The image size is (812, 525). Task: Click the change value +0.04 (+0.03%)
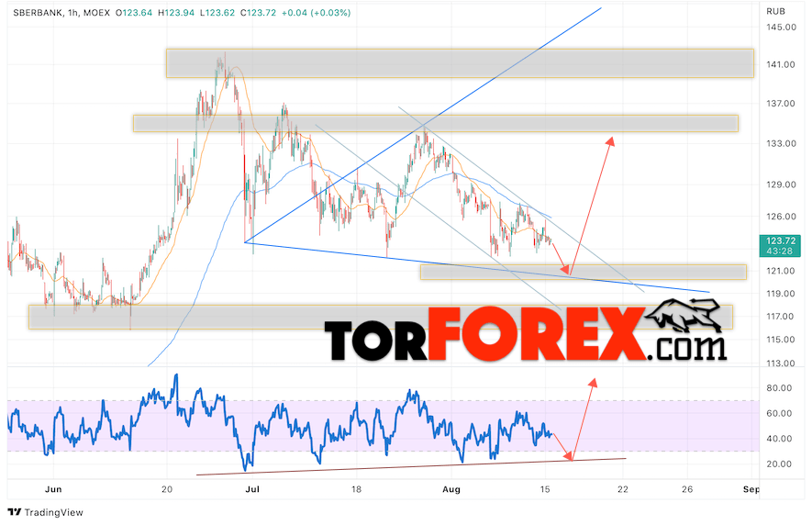pyautogui.click(x=316, y=13)
